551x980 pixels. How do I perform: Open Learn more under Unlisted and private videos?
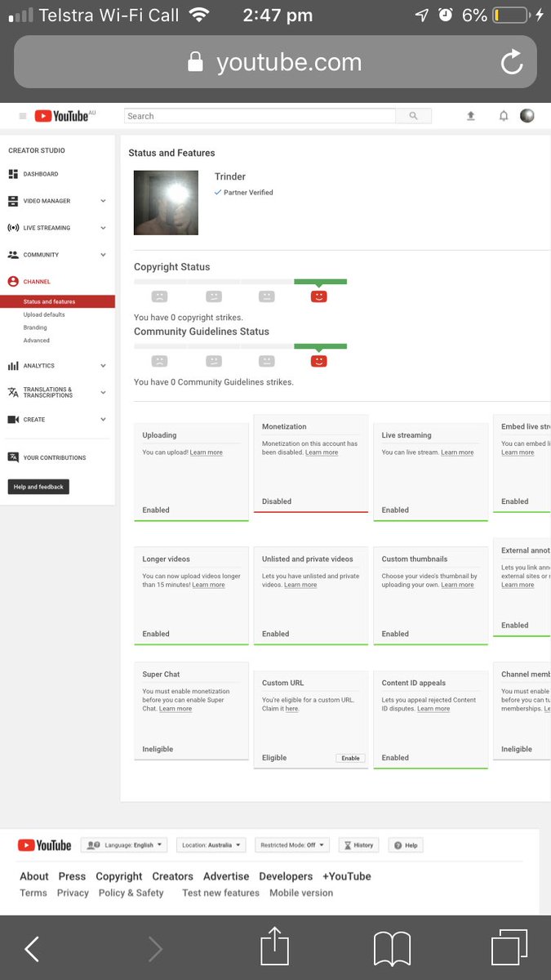coord(300,585)
